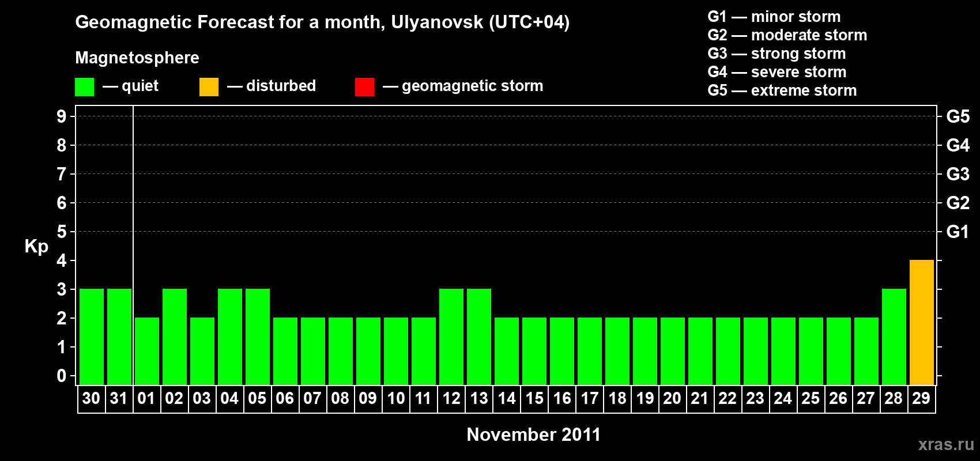Click the 'geomagnetic storm' legend text
Screen dimensions: 980x461
[473, 86]
